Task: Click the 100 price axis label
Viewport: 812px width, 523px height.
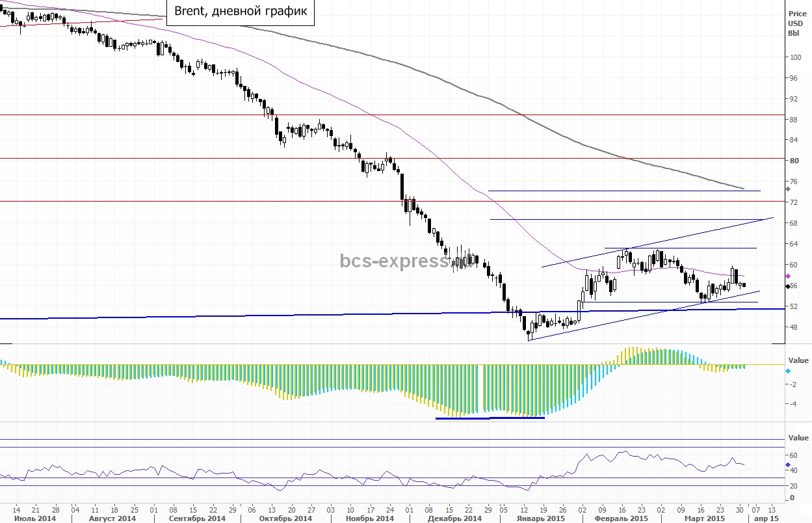Action: (x=795, y=57)
